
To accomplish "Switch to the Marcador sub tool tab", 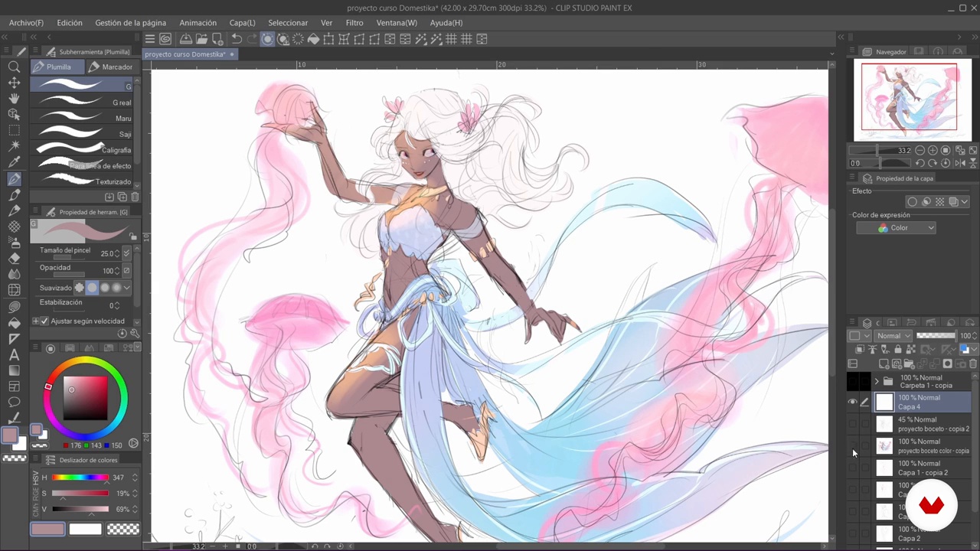I will click(x=111, y=67).
